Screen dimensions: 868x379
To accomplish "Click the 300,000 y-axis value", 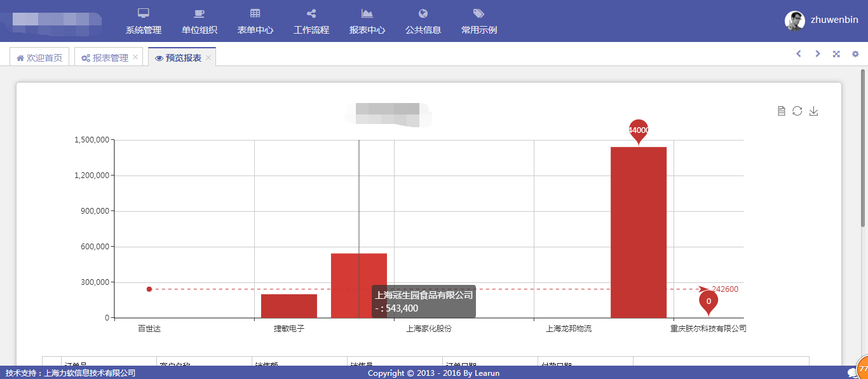I will point(95,282).
